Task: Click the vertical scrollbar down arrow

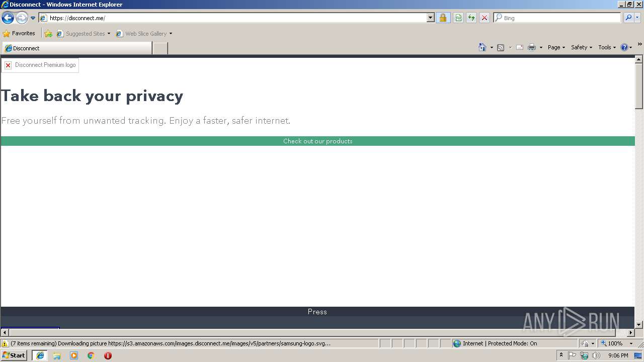Action: tap(639, 325)
